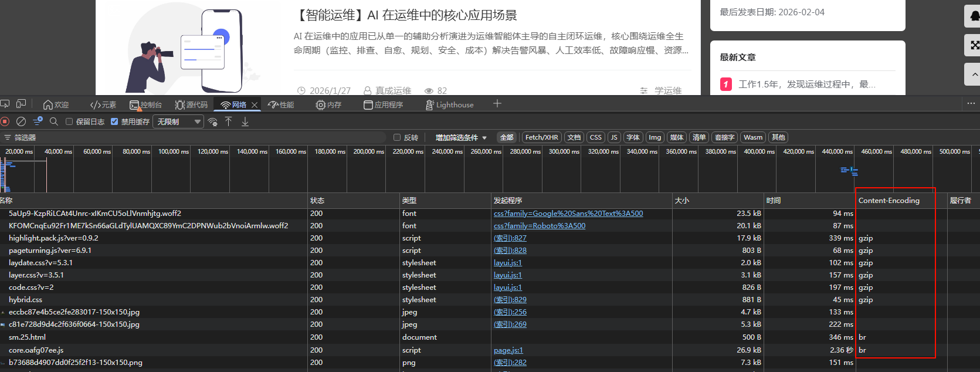980x372 pixels.
Task: Open network conditions wifi-gear icon
Action: click(x=212, y=121)
